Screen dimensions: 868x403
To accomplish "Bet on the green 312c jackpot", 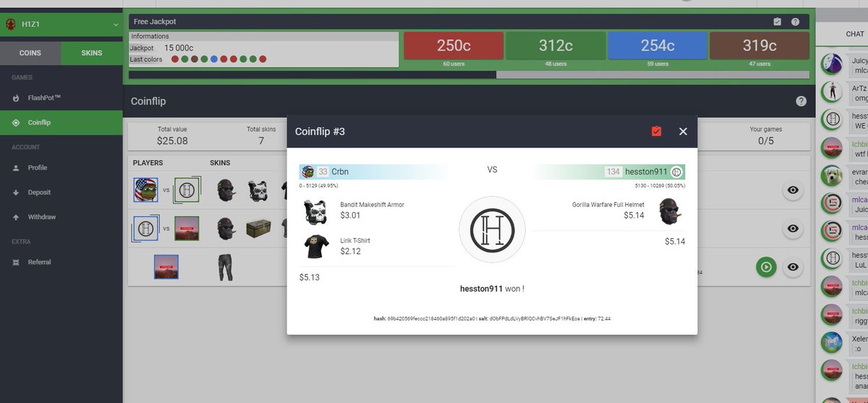I will pos(556,46).
